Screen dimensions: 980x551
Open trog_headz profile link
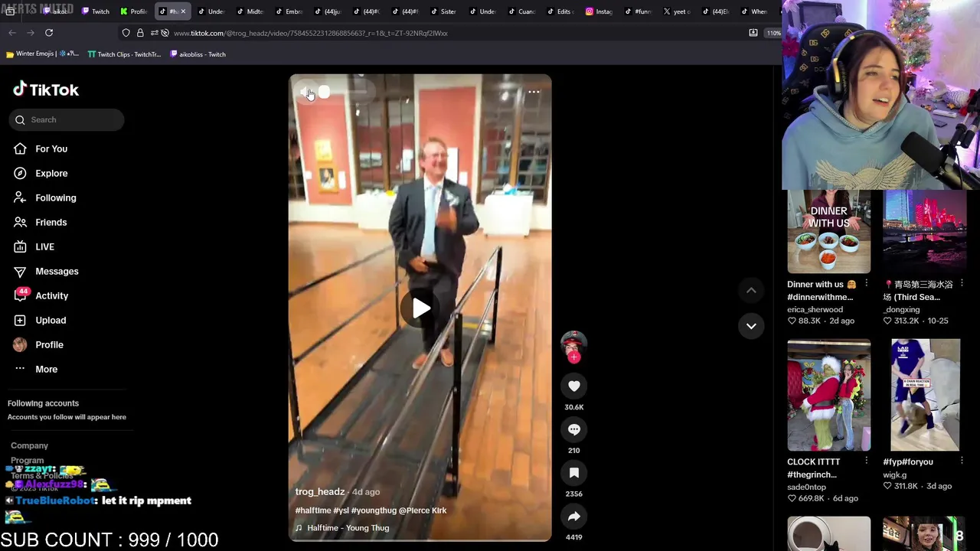pyautogui.click(x=320, y=492)
